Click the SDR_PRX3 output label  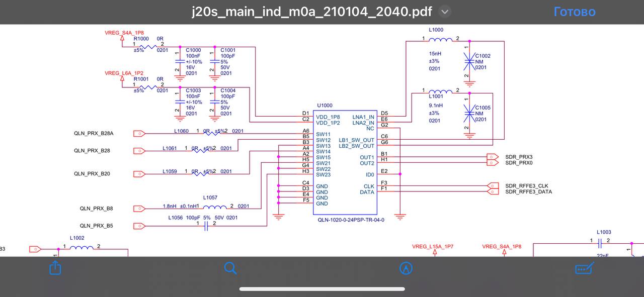click(519, 157)
